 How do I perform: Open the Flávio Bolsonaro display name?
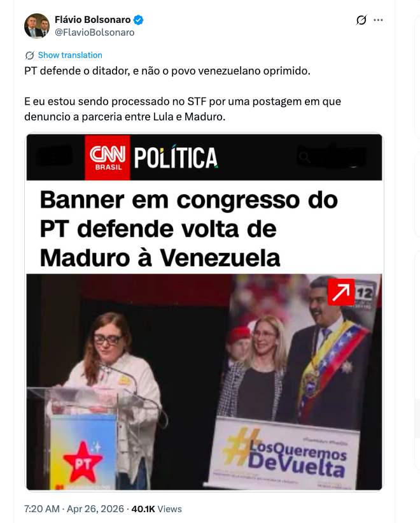click(93, 20)
